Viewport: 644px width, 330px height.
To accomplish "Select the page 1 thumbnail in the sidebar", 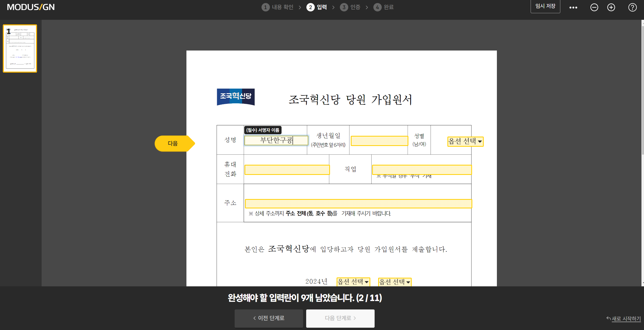I will pyautogui.click(x=20, y=48).
